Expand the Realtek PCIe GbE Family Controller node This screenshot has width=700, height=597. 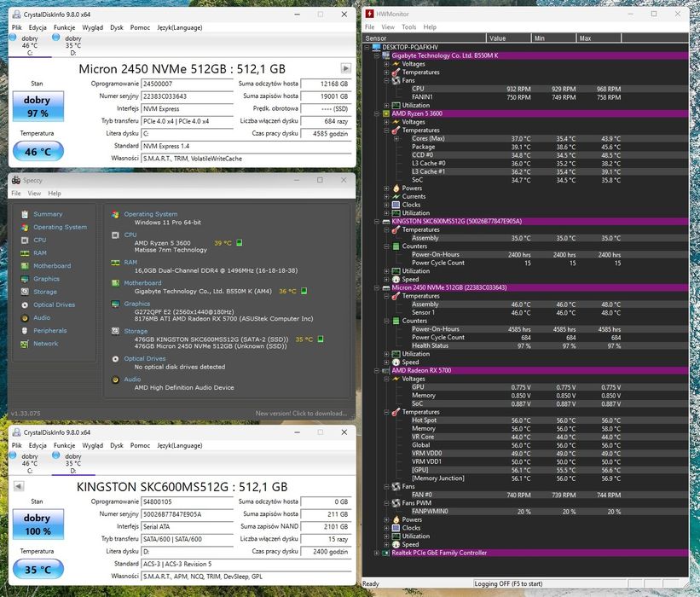pos(377,553)
